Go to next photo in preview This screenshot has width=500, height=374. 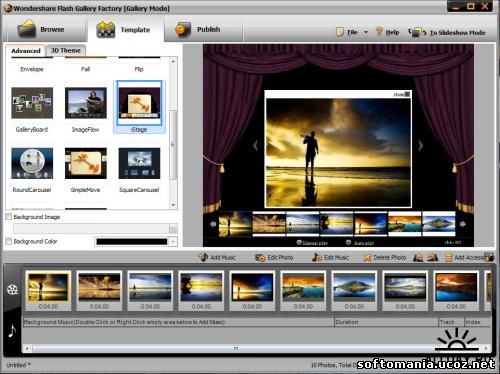click(x=421, y=146)
